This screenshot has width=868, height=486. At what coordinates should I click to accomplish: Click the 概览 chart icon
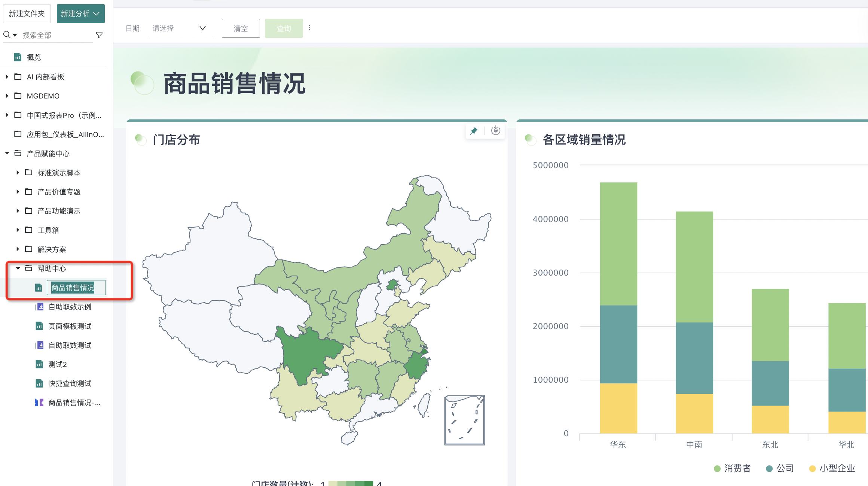tap(18, 57)
